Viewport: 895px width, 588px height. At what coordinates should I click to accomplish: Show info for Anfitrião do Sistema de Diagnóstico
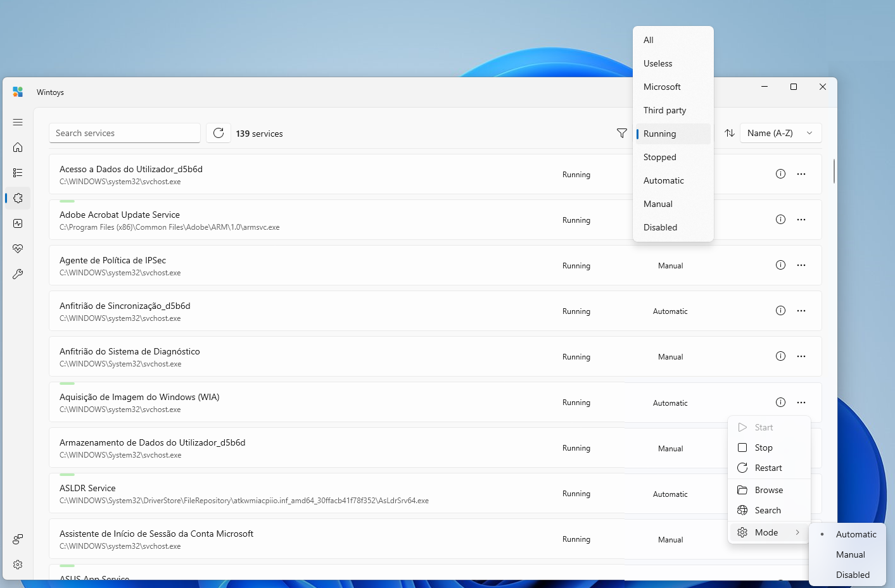click(780, 356)
